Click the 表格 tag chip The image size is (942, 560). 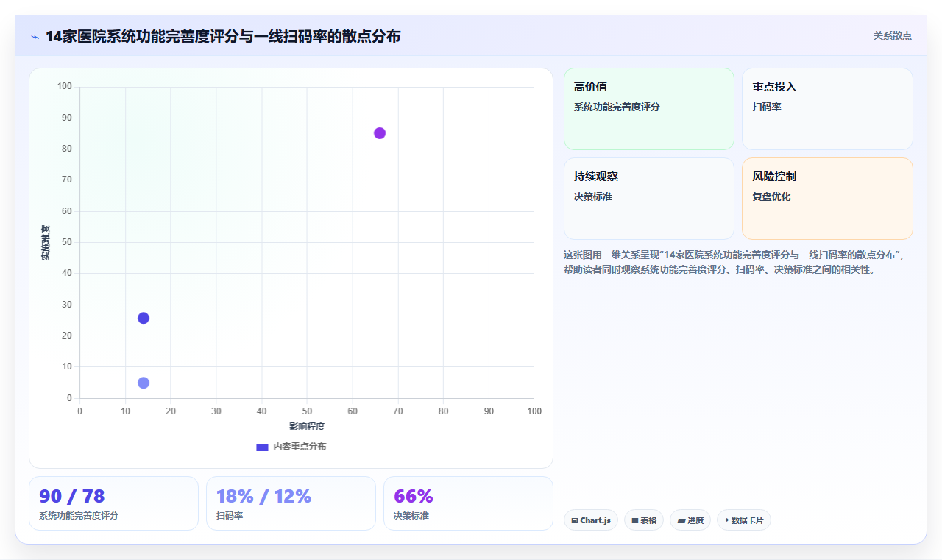point(644,520)
